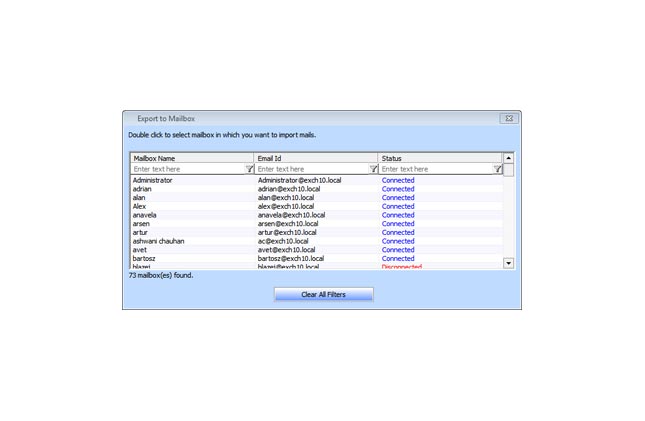
Task: Select the bartosz mailbox name
Action: (144, 258)
